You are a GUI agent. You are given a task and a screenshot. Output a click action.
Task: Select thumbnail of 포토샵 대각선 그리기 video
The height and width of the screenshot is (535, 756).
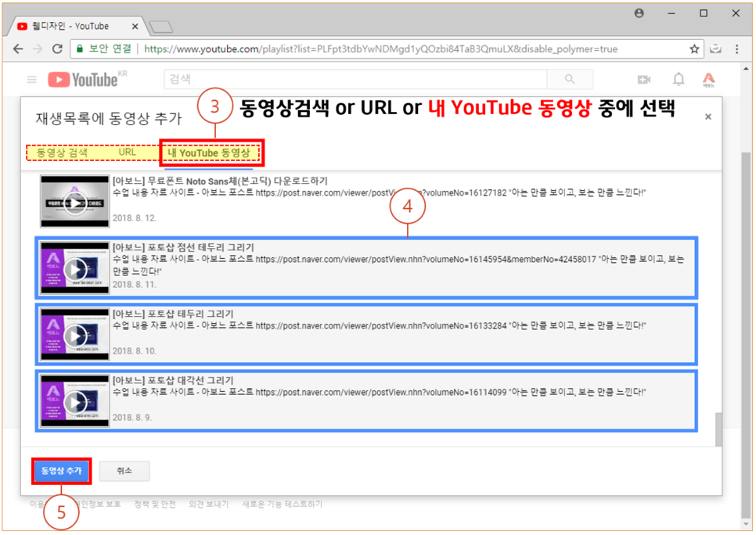[x=74, y=401]
